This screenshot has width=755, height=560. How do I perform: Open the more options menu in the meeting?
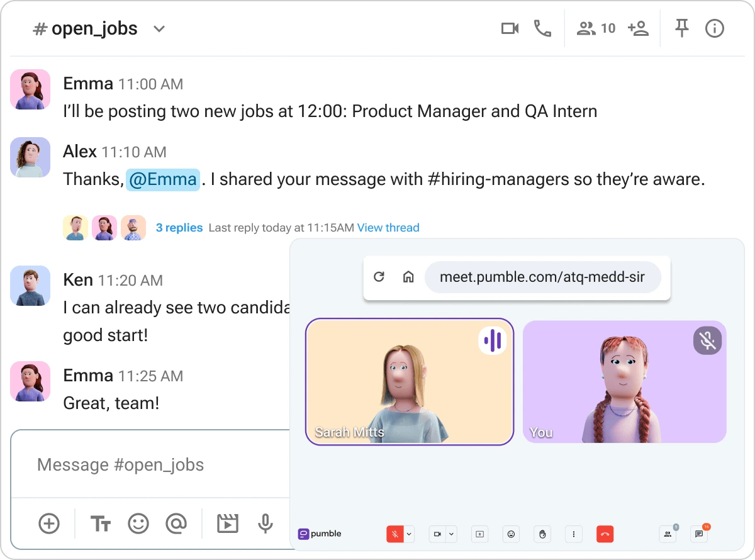click(x=573, y=534)
